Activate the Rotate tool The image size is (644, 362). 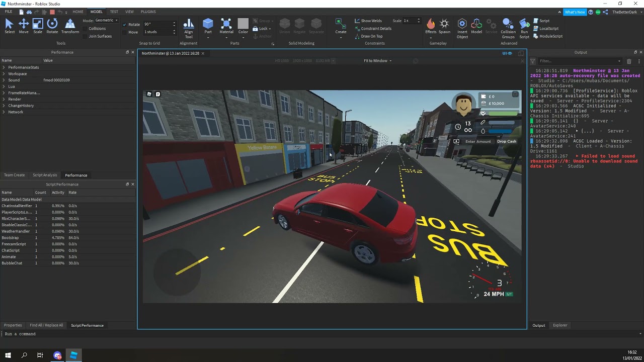(52, 26)
